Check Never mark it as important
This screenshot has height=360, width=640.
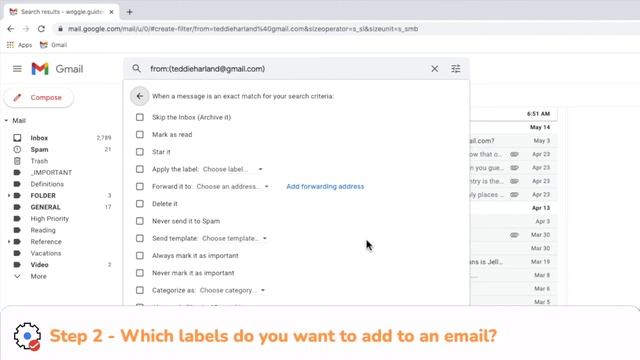(x=140, y=273)
